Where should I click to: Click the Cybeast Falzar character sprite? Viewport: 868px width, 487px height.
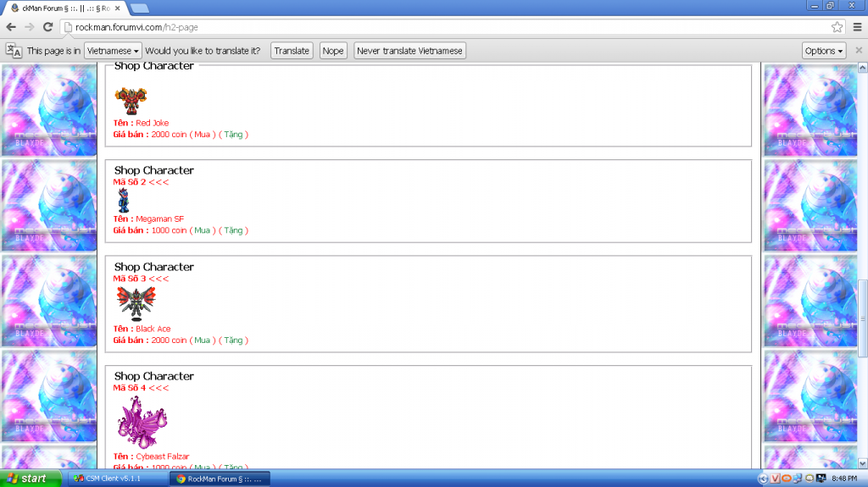[142, 422]
